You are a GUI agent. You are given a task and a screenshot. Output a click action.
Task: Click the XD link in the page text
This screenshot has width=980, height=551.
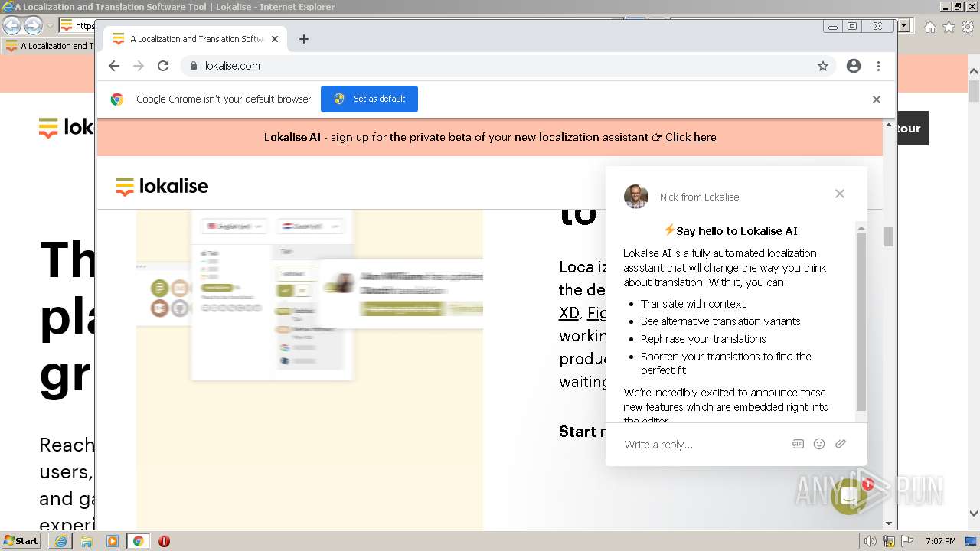569,313
